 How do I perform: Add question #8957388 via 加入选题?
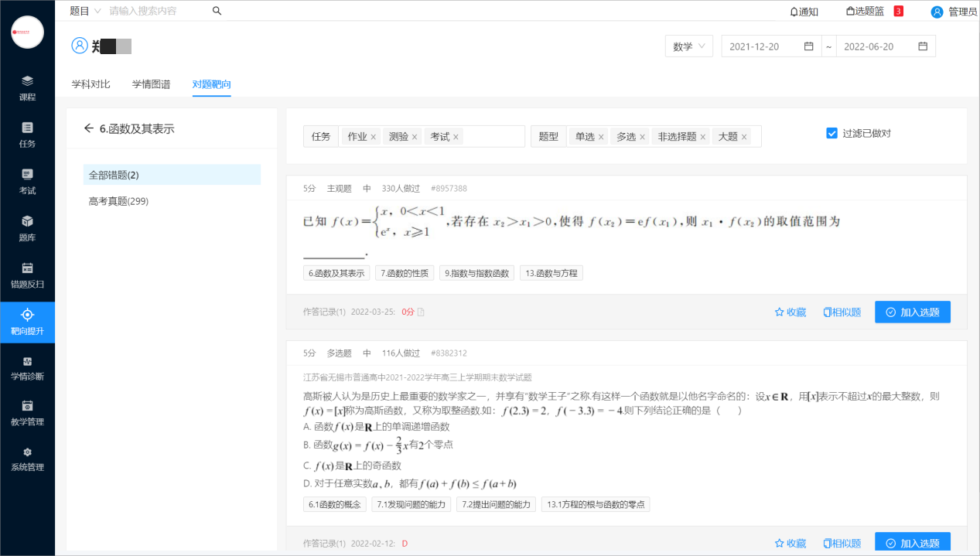click(x=913, y=312)
